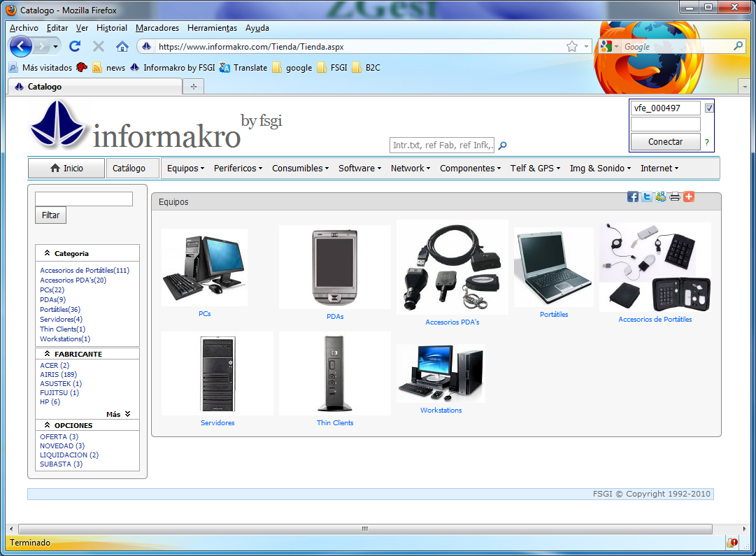This screenshot has width=756, height=556.
Task: Open the Software dropdown menu
Action: tap(359, 169)
